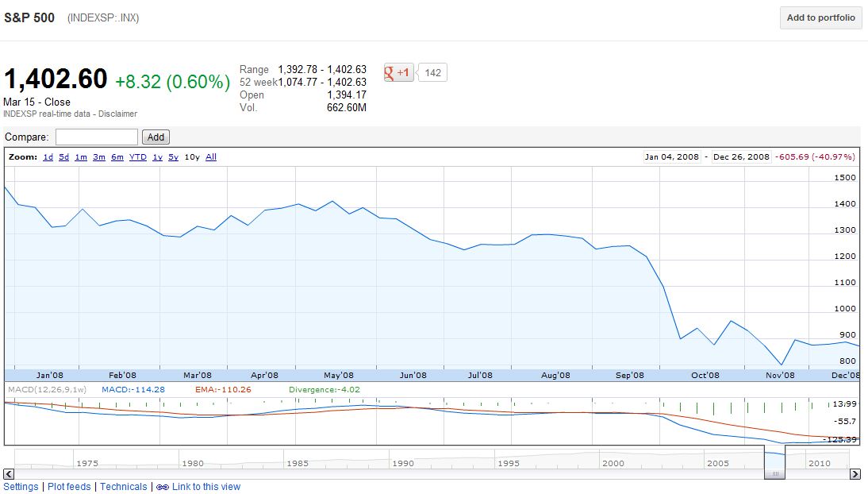
Task: Open the Disclaimer link
Action: (x=118, y=114)
